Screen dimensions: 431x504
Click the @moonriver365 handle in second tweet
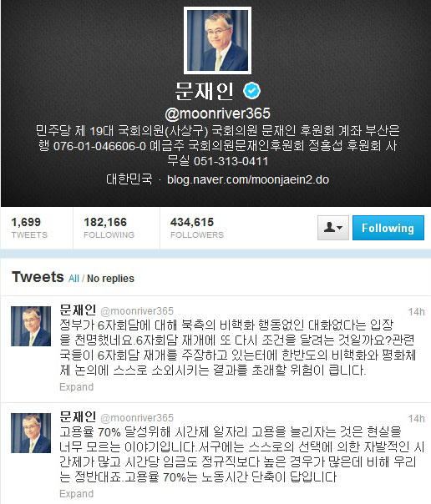pyautogui.click(x=137, y=418)
